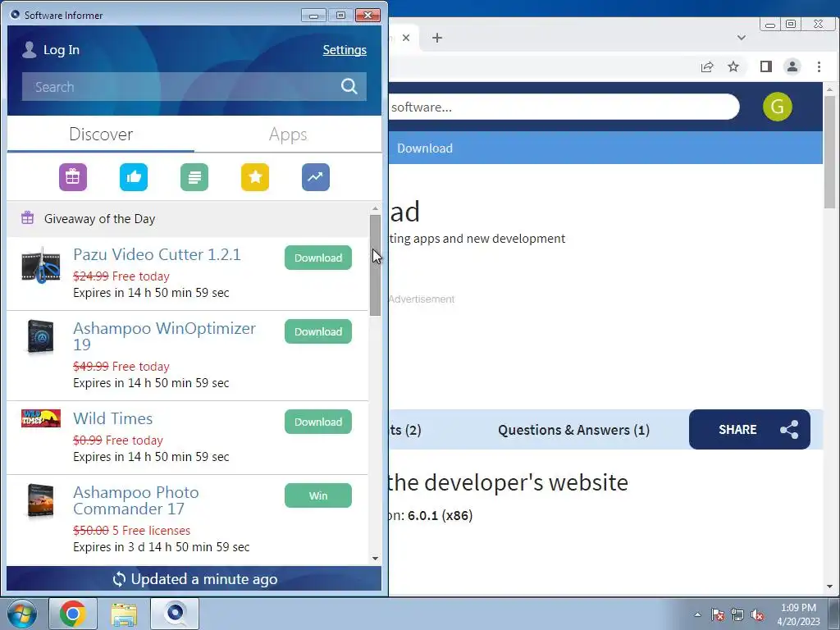The width and height of the screenshot is (840, 630).
Task: Download Pazu Video Cutter 1.2.1
Action: [x=318, y=258]
